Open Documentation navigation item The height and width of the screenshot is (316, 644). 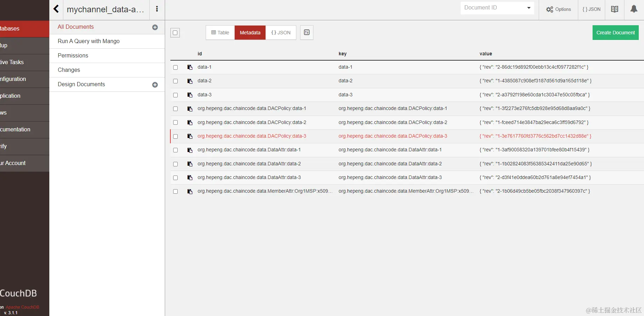point(24,130)
